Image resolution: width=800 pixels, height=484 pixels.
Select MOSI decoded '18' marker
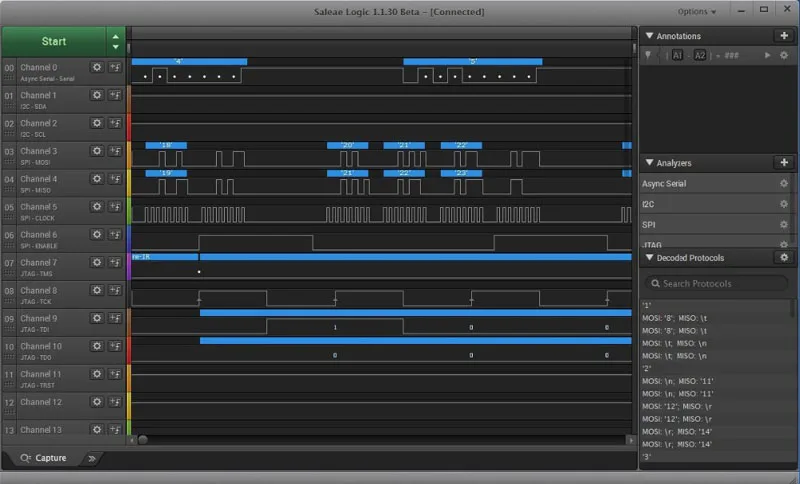coord(166,145)
